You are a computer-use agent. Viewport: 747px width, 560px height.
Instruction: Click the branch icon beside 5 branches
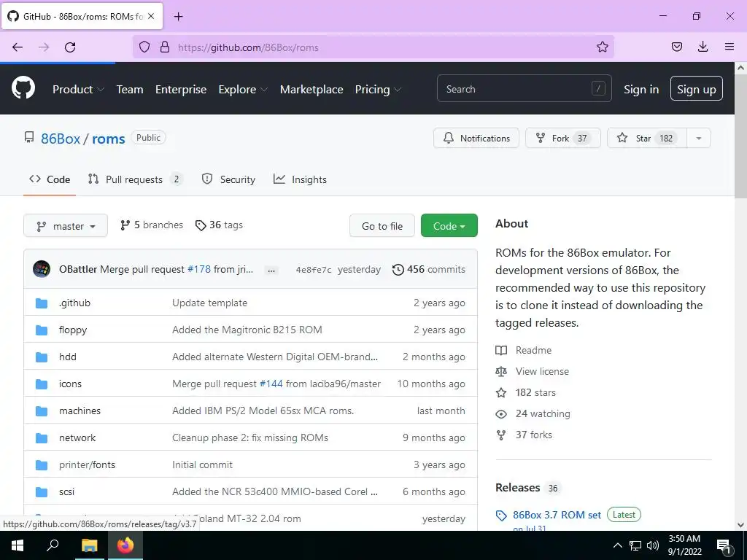click(x=125, y=225)
